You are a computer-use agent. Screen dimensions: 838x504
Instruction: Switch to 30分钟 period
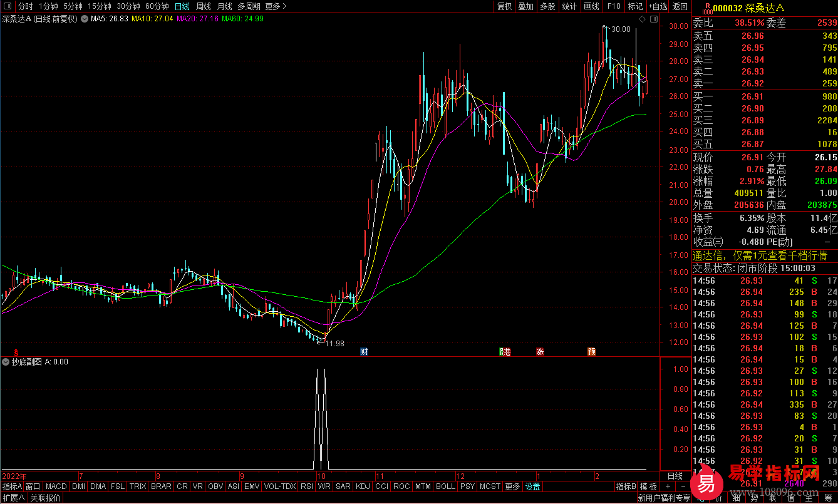pos(128,6)
